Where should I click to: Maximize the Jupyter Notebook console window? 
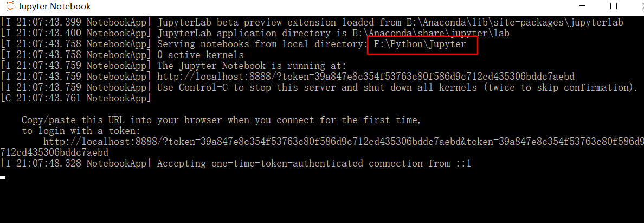pos(614,6)
